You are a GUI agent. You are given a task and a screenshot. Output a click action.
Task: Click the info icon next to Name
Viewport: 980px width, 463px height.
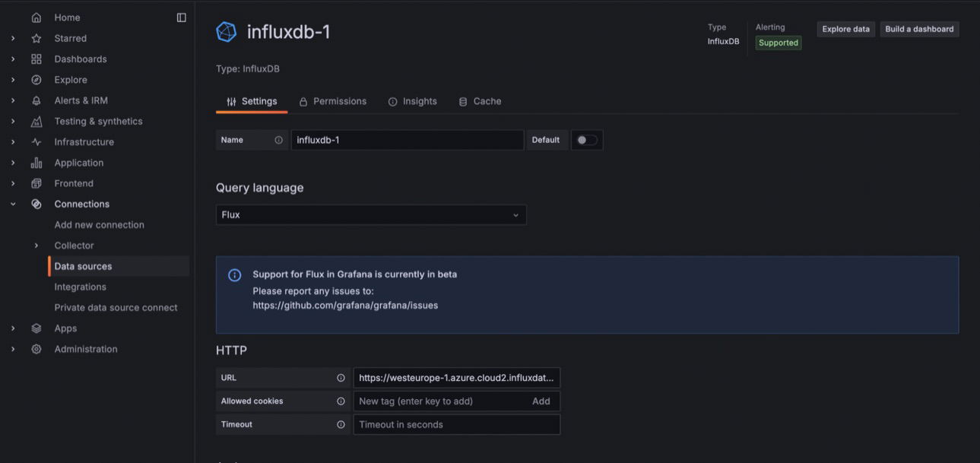tap(278, 140)
